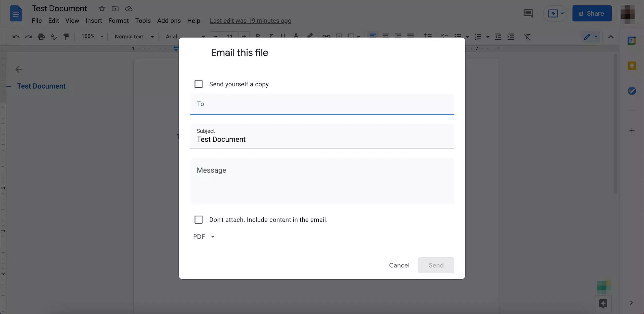The height and width of the screenshot is (314, 644).
Task: Select the paint format roller icon
Action: tap(66, 37)
